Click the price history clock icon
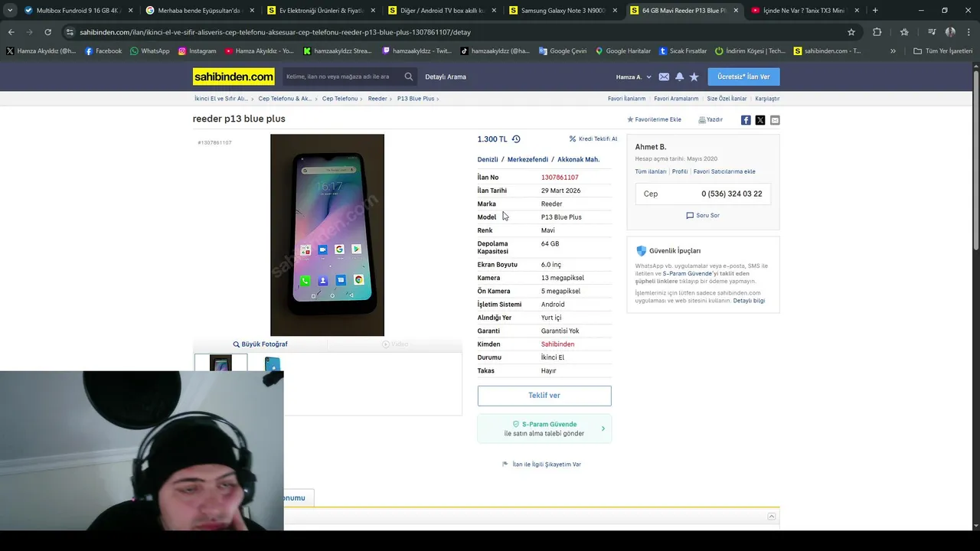Screen dimensions: 980x551 coord(516,139)
